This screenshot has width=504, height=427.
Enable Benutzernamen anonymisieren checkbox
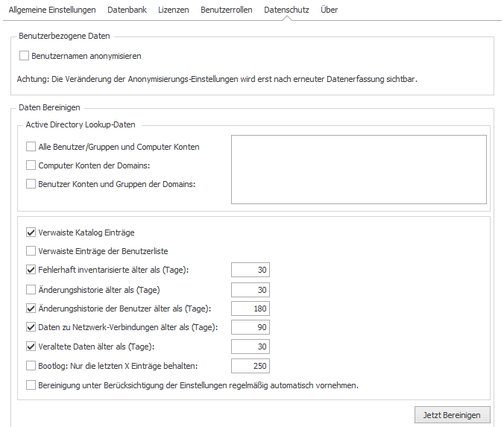point(24,56)
